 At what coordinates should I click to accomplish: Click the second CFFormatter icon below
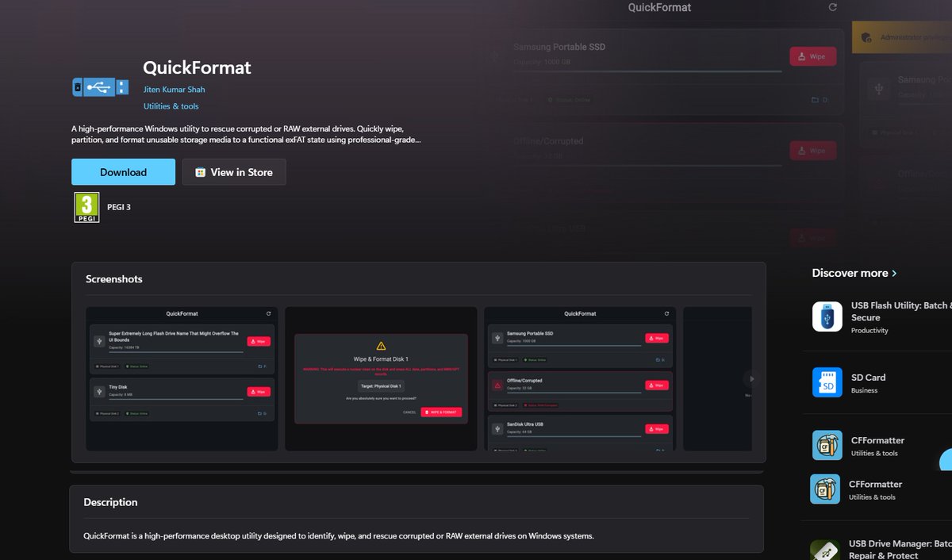(x=825, y=489)
